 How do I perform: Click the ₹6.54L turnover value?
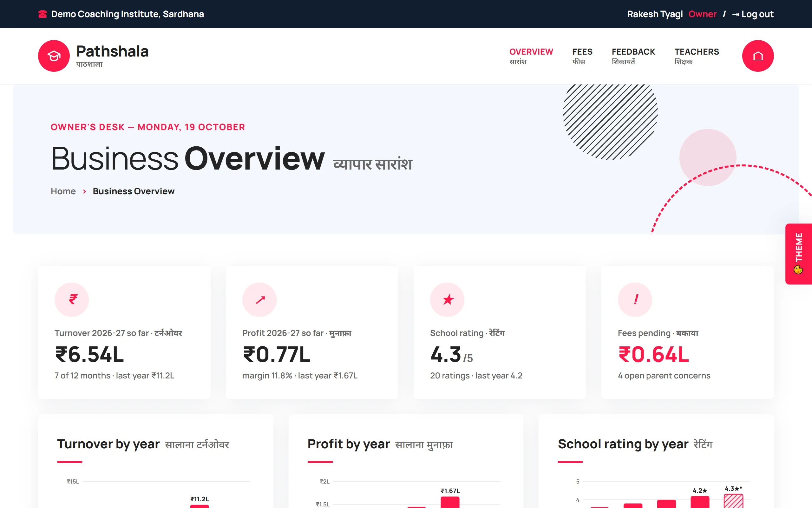[89, 354]
